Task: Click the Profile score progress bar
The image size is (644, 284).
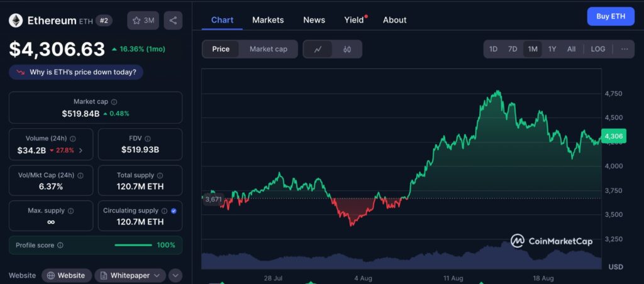Action: click(133, 246)
